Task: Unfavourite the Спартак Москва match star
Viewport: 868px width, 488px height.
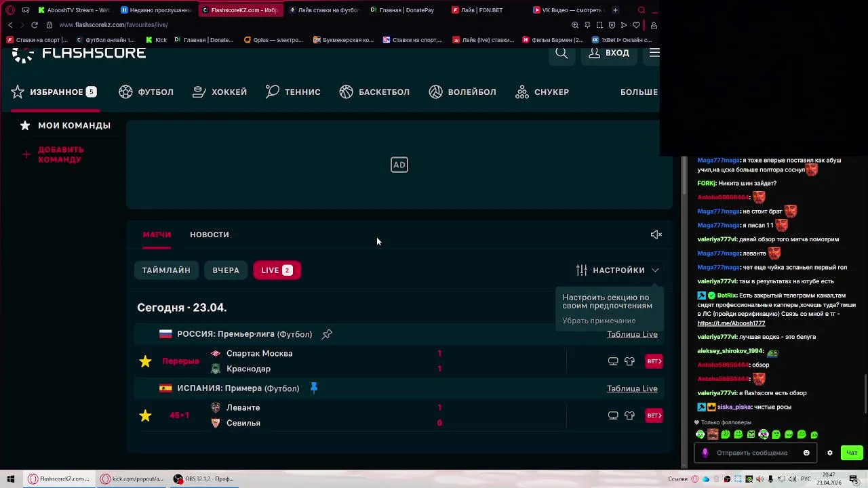Action: [145, 361]
